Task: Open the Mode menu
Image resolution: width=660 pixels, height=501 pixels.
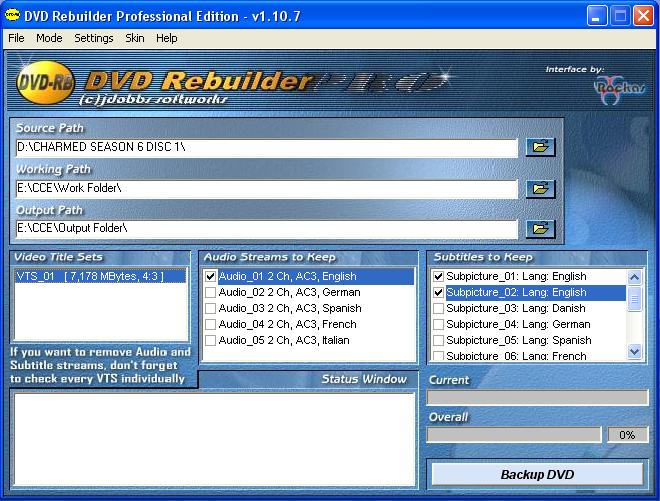Action: tap(49, 38)
